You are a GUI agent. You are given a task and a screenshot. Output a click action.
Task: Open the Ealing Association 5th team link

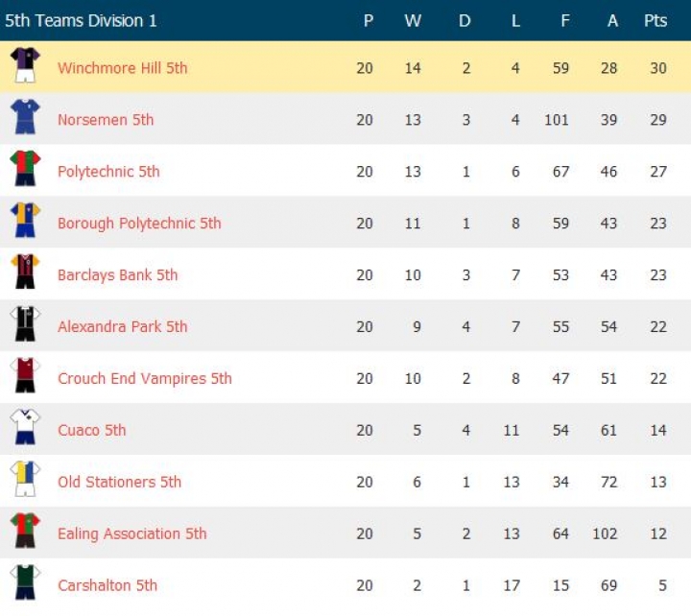[131, 534]
